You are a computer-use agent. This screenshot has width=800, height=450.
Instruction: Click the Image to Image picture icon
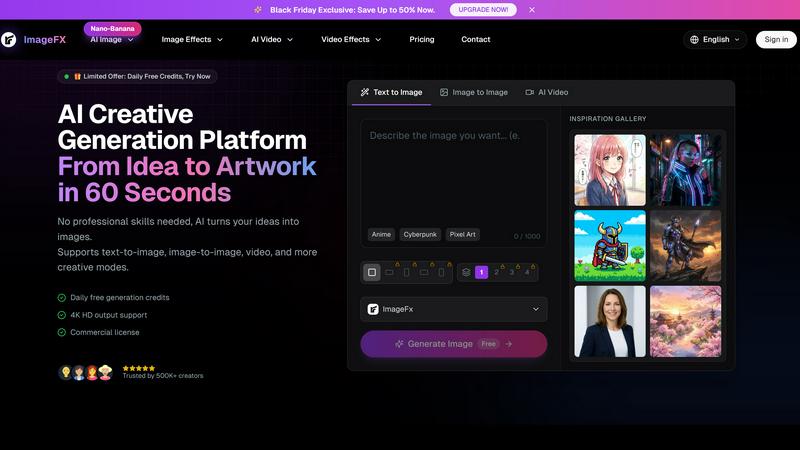click(444, 92)
